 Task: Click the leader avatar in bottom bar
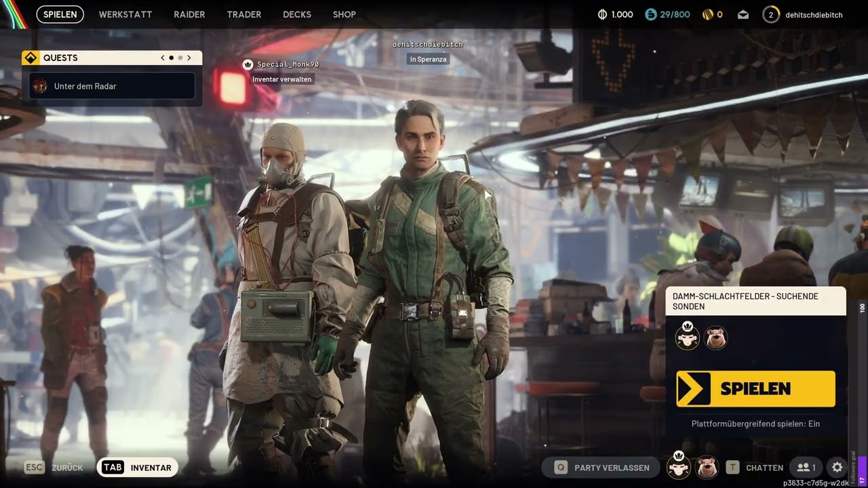click(679, 466)
